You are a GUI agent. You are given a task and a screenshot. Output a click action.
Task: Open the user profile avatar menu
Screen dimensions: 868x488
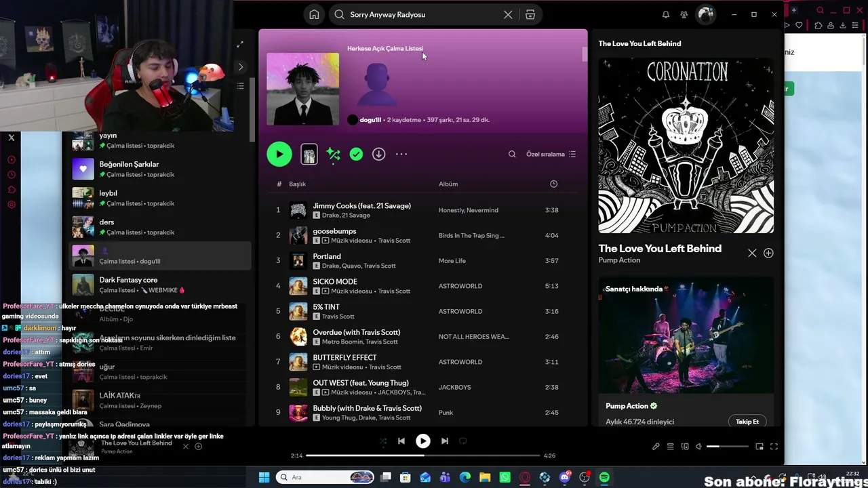[x=706, y=14]
